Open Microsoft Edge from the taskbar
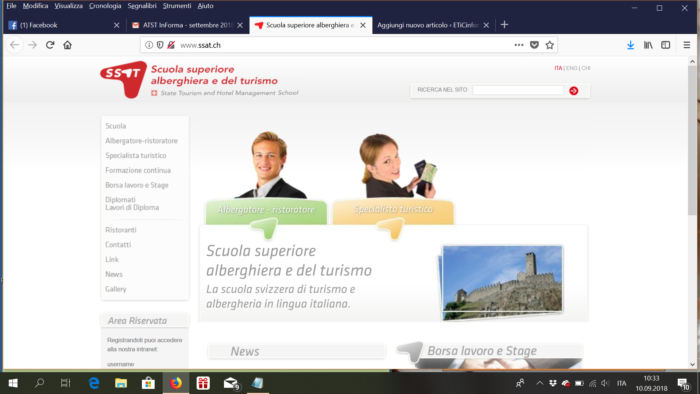Screen dimensions: 700x394 pyautogui.click(x=94, y=383)
